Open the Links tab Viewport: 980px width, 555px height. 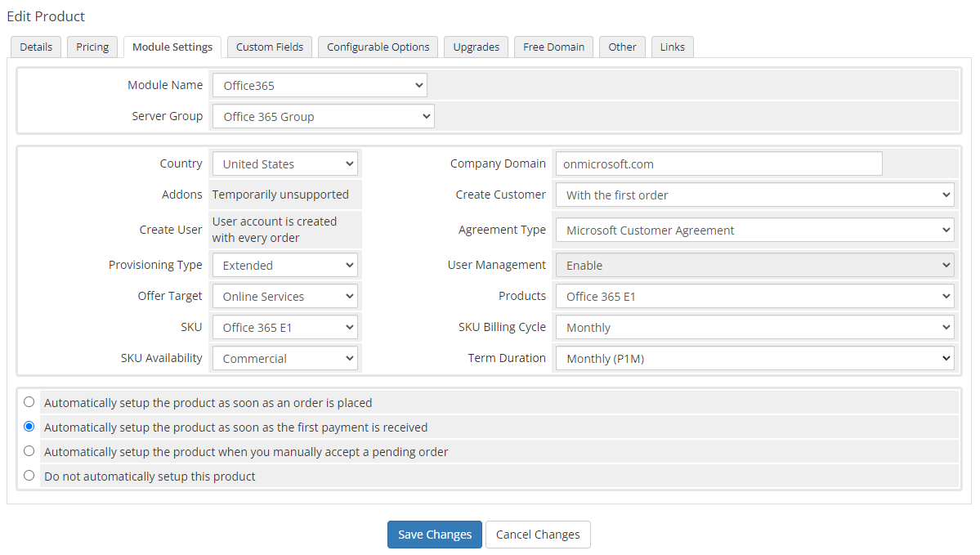tap(672, 47)
